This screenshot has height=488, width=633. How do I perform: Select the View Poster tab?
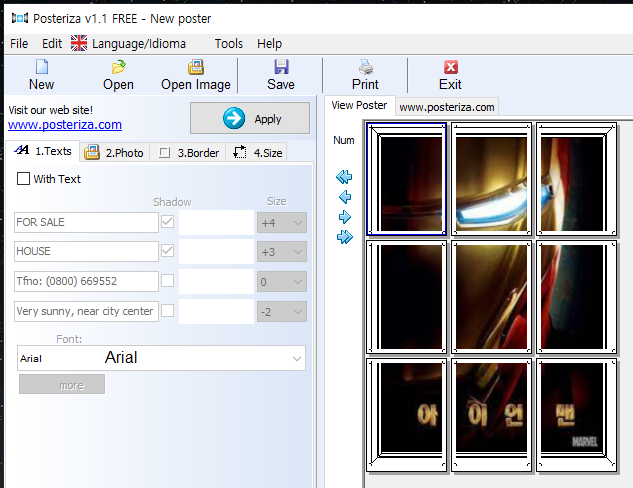coord(359,105)
